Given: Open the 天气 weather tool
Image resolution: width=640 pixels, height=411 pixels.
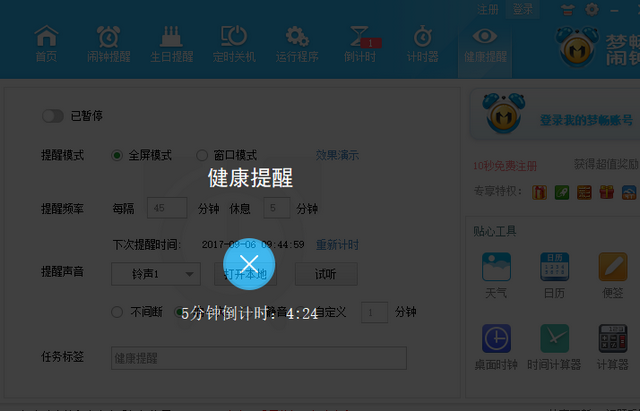Looking at the screenshot, I should pos(497,272).
